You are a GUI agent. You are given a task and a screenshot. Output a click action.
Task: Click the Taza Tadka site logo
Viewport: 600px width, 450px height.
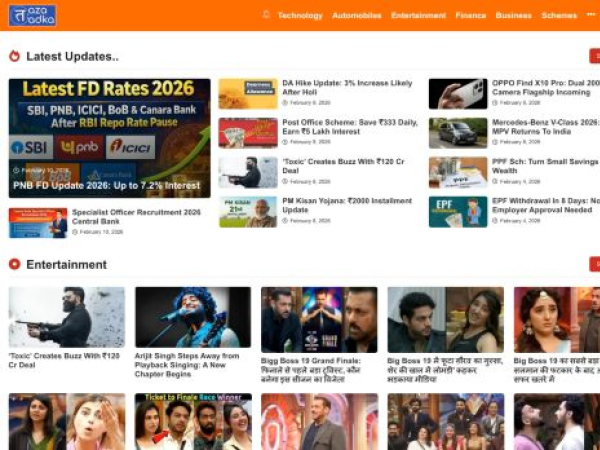point(32,15)
